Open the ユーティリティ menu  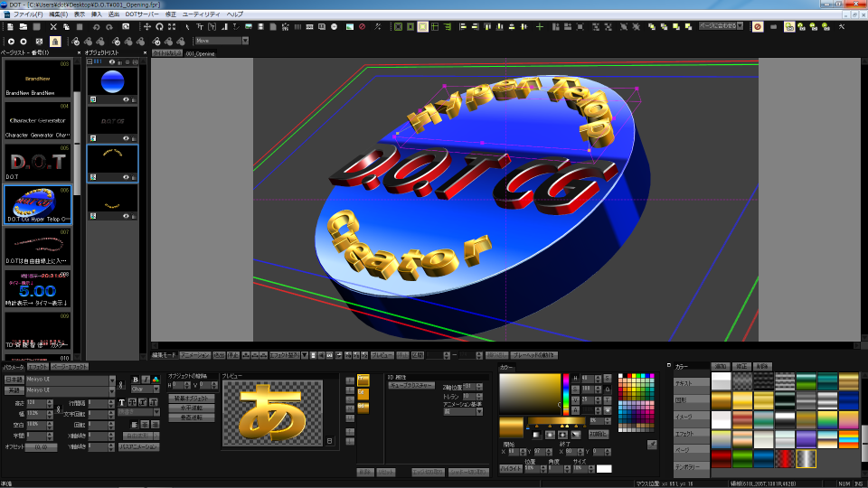pos(201,14)
